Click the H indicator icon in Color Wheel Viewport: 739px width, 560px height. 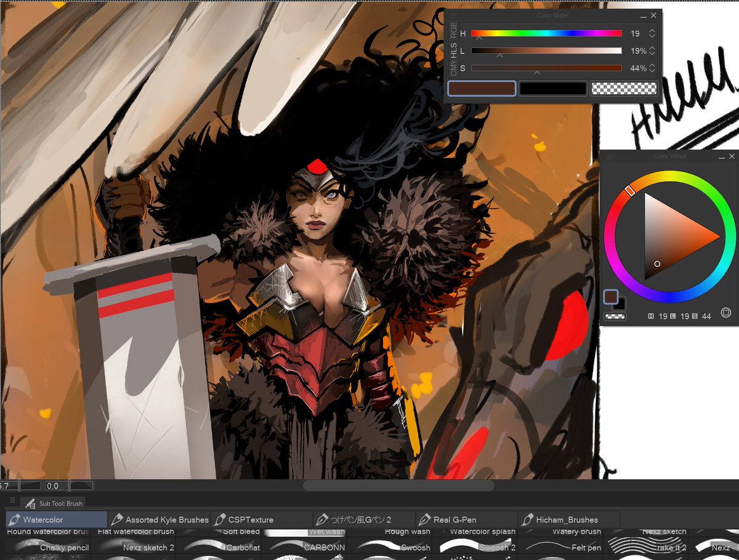pos(652,316)
